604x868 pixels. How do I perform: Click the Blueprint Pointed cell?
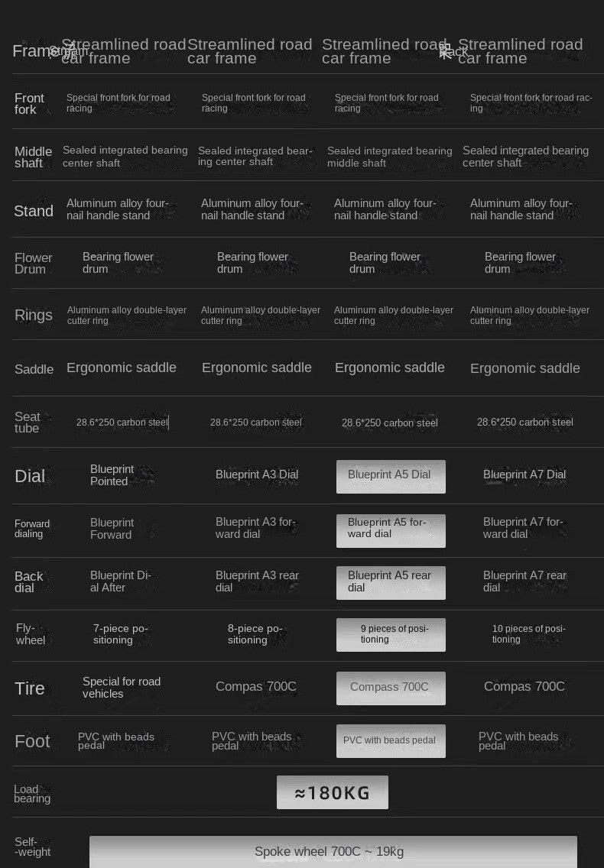(112, 475)
